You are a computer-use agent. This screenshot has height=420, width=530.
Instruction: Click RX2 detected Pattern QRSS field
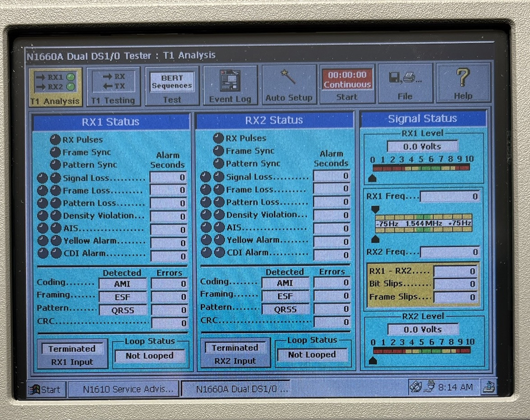click(x=286, y=309)
